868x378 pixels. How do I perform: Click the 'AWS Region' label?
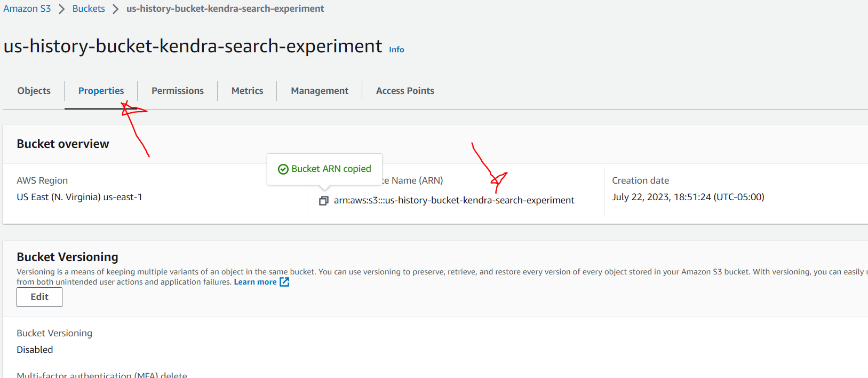point(42,180)
